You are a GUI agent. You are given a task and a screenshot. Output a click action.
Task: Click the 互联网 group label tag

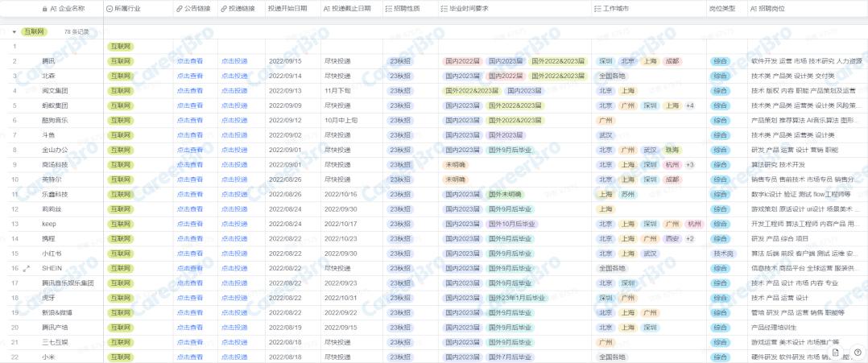(34, 32)
